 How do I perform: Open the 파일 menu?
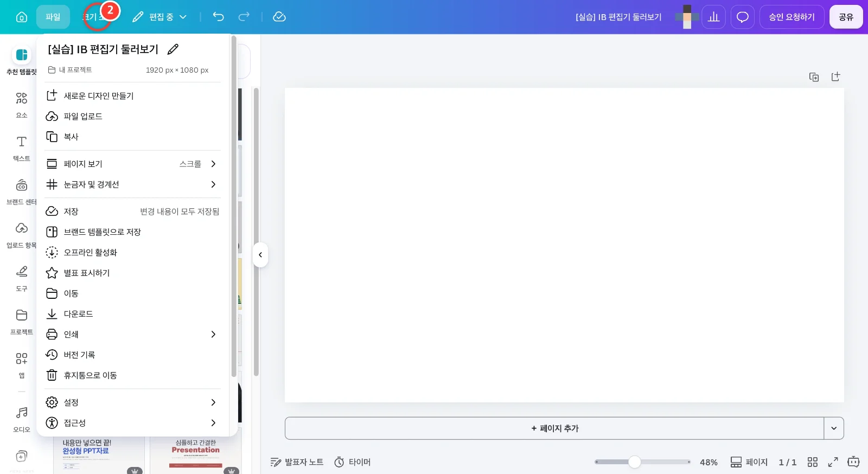[x=53, y=17]
